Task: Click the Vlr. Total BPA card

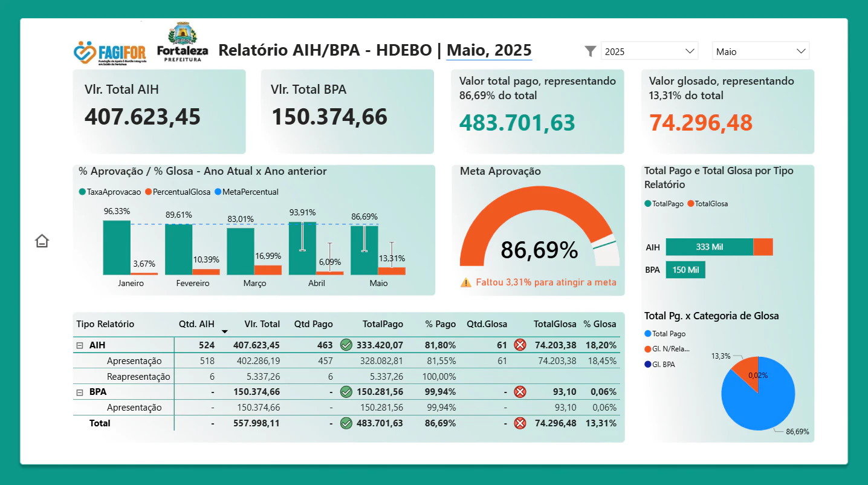Action: 348,112
